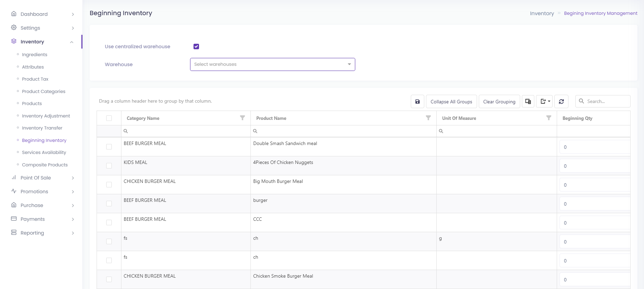The width and height of the screenshot is (644, 289).
Task: Click the Category Name filter funnel icon
Action: point(242,118)
